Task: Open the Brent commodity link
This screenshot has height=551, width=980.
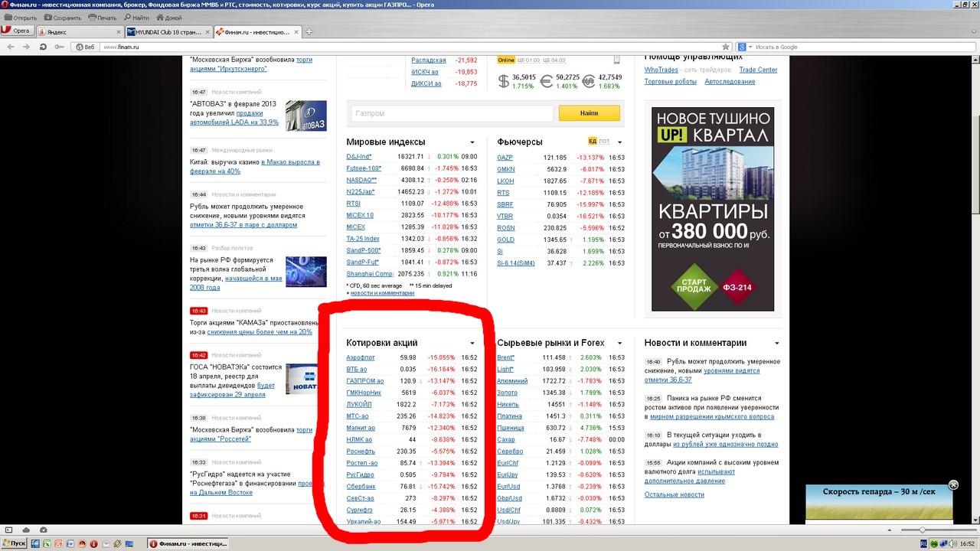Action: point(505,357)
